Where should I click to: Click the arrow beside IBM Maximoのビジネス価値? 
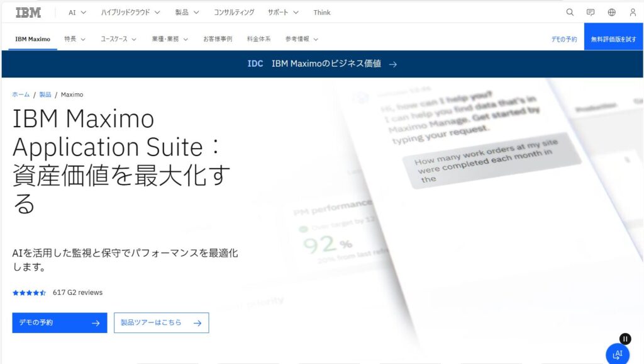(393, 64)
